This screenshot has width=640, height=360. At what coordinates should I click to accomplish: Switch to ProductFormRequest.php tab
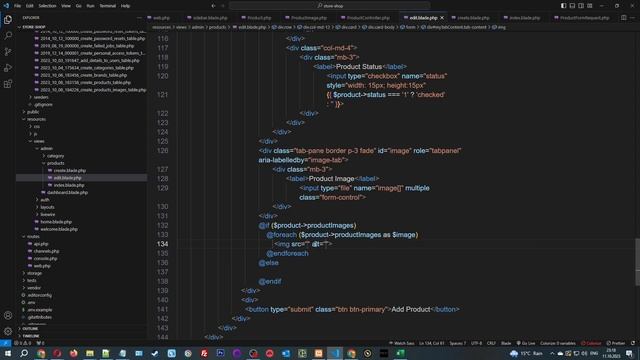(x=582, y=18)
